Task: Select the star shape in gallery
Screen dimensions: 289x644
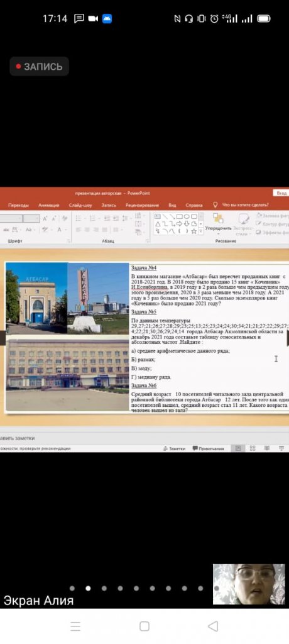Action: pos(194,231)
